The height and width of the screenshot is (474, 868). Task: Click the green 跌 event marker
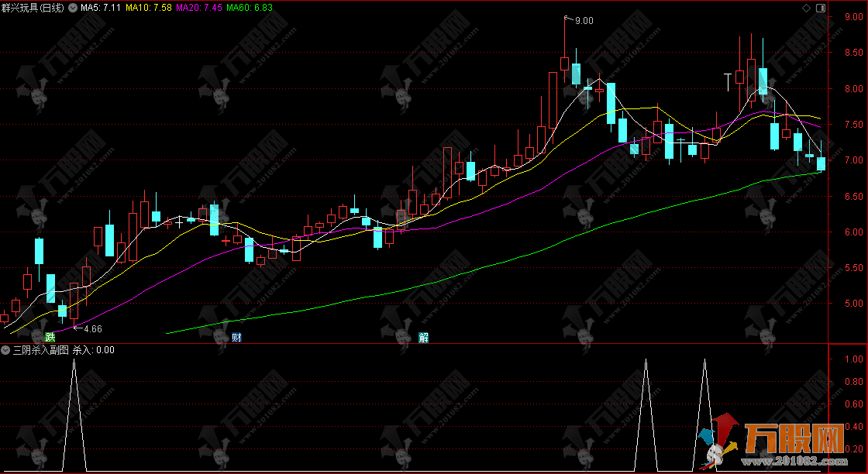pos(50,337)
